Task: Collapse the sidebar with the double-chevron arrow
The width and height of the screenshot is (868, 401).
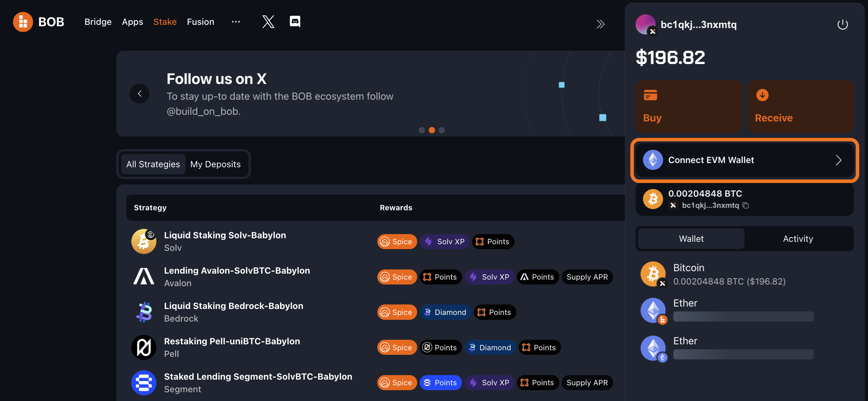Action: click(601, 24)
